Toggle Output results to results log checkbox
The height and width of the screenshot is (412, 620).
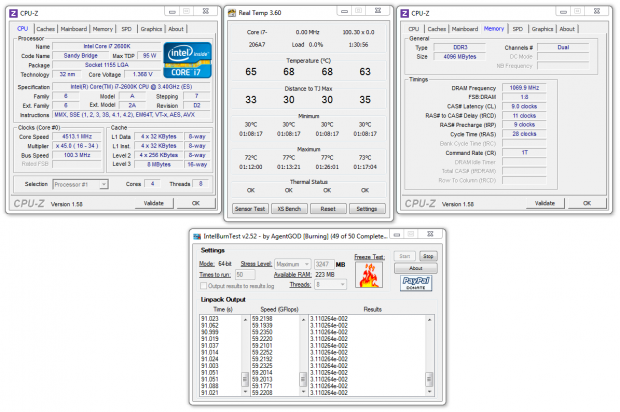click(204, 286)
